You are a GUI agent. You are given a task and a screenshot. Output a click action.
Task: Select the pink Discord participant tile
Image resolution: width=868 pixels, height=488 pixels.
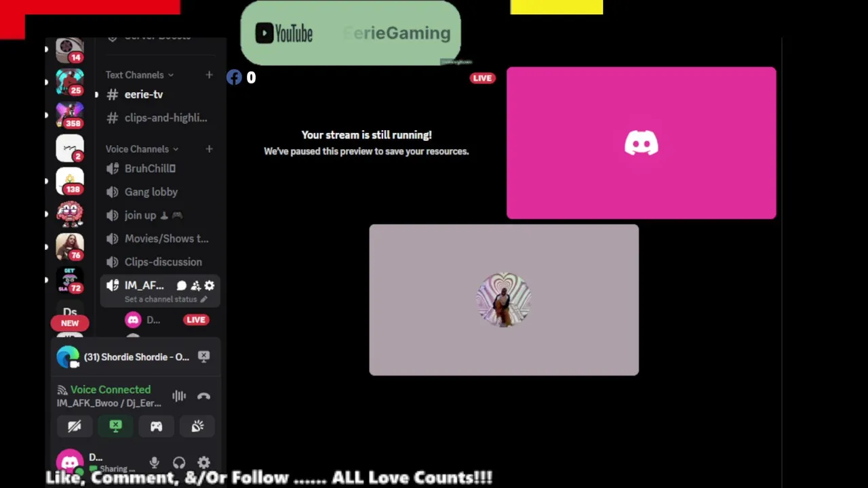tap(642, 143)
